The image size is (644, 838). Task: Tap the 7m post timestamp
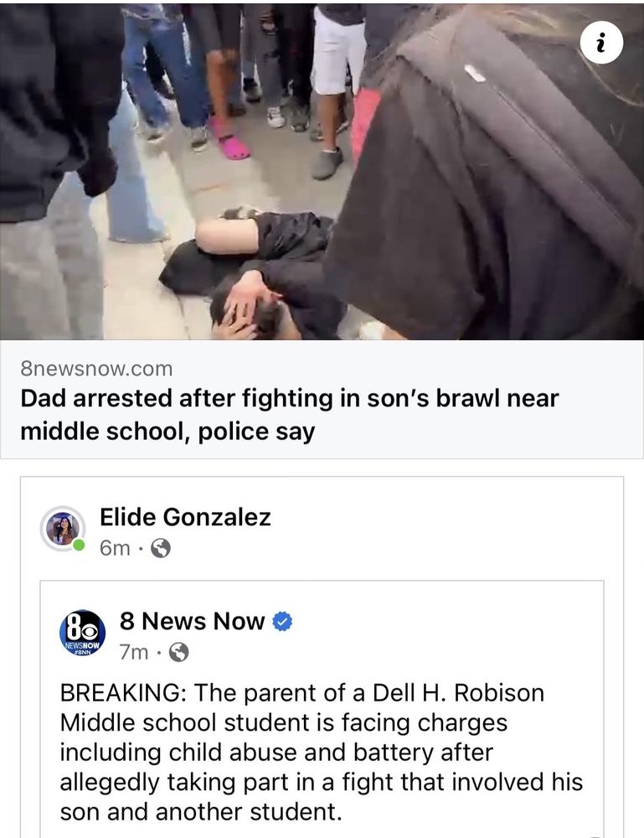click(x=133, y=652)
